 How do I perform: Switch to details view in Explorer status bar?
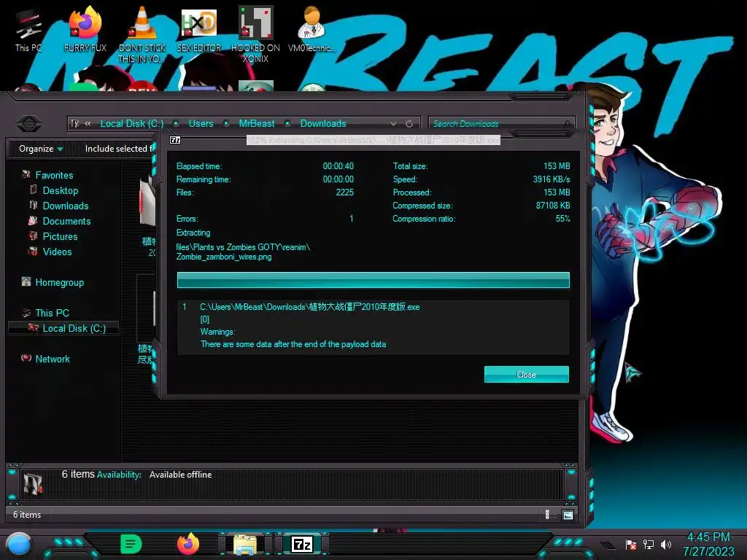click(548, 515)
